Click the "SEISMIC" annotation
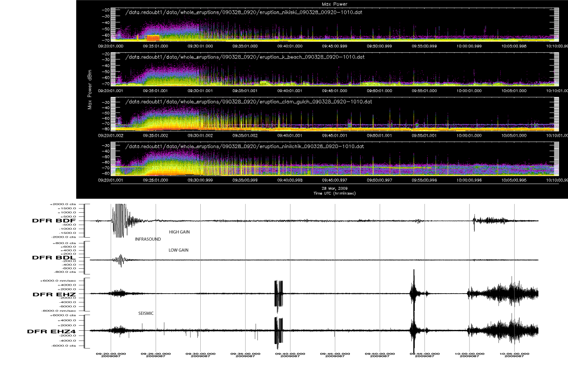The height and width of the screenshot is (392, 568). (x=146, y=313)
